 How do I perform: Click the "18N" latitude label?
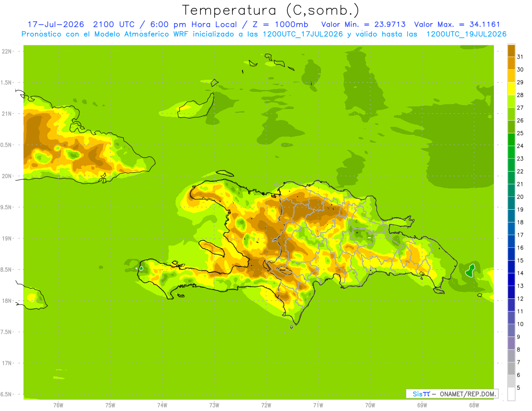click(x=6, y=301)
